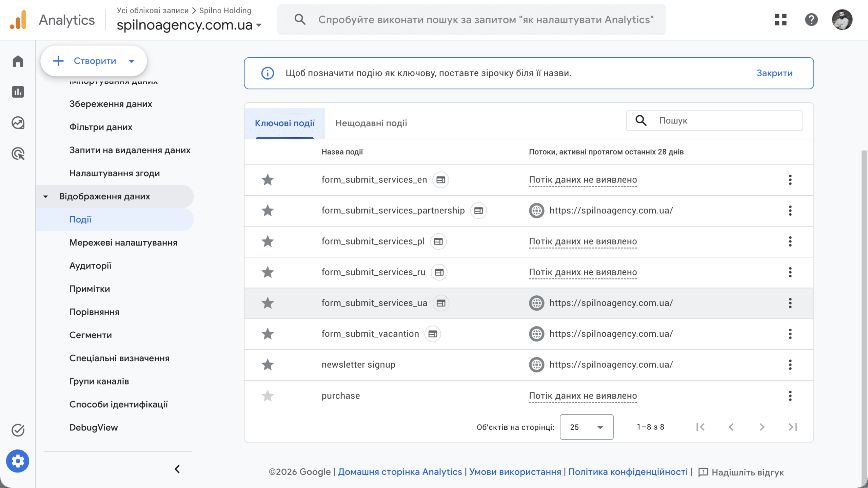Click the event icon beside form_submit_services_ru
The height and width of the screenshot is (488, 868).
coord(439,272)
